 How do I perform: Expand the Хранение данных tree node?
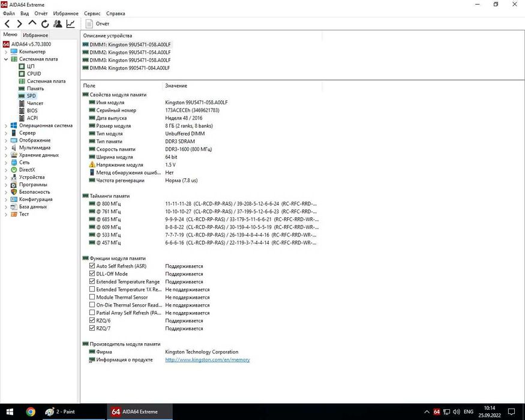point(5,155)
